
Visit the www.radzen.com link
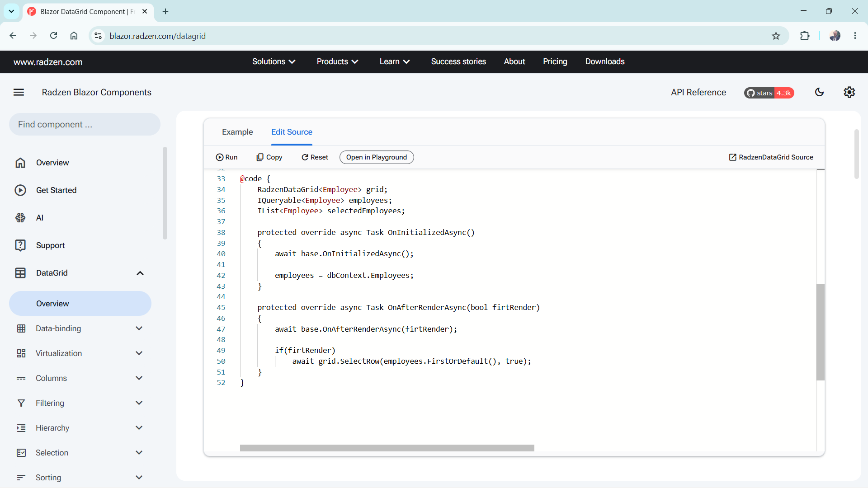coord(48,62)
